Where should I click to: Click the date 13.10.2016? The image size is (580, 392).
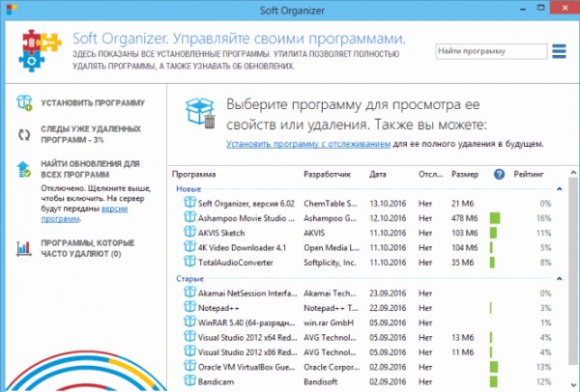click(388, 204)
